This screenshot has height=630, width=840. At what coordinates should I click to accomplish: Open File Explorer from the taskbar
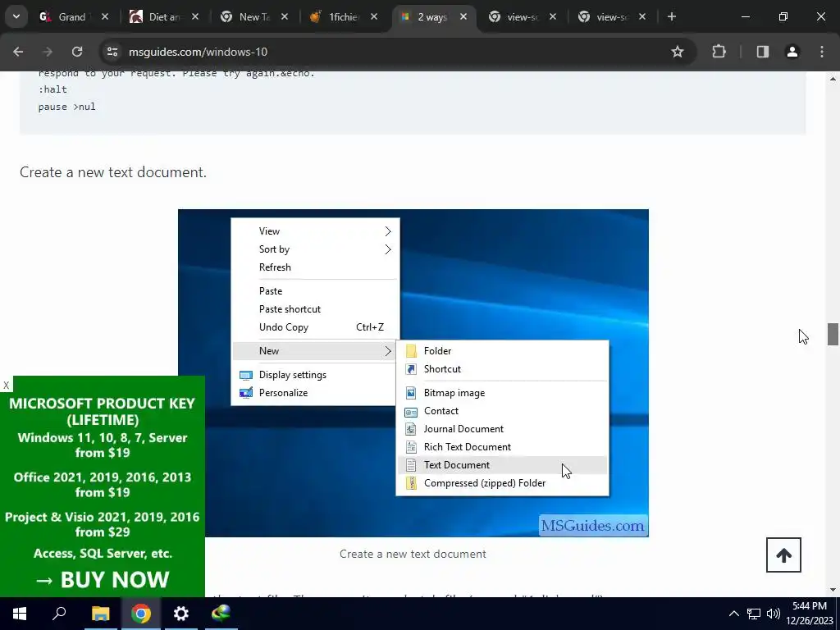(100, 614)
